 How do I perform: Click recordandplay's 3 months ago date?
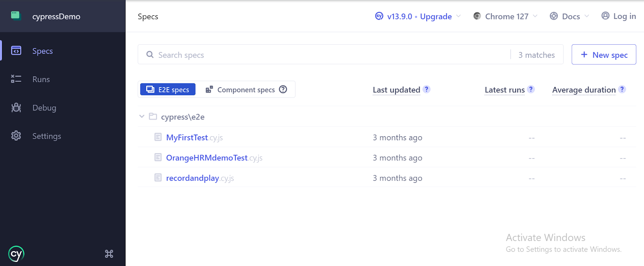tap(397, 178)
